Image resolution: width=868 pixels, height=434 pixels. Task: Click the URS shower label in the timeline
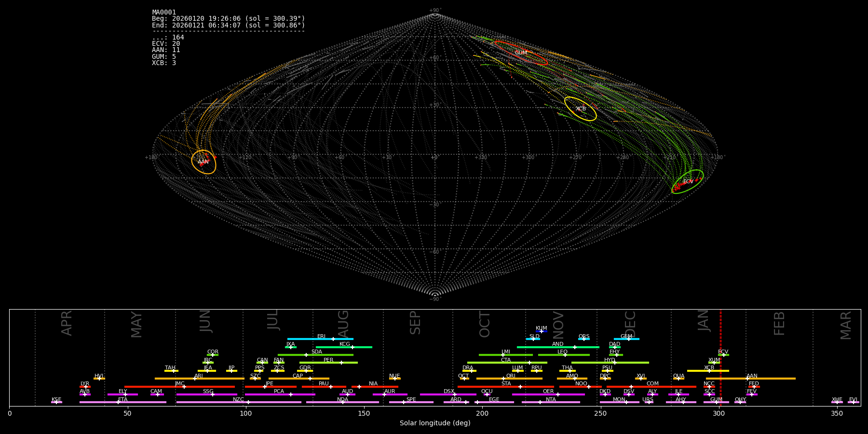pos(648,400)
